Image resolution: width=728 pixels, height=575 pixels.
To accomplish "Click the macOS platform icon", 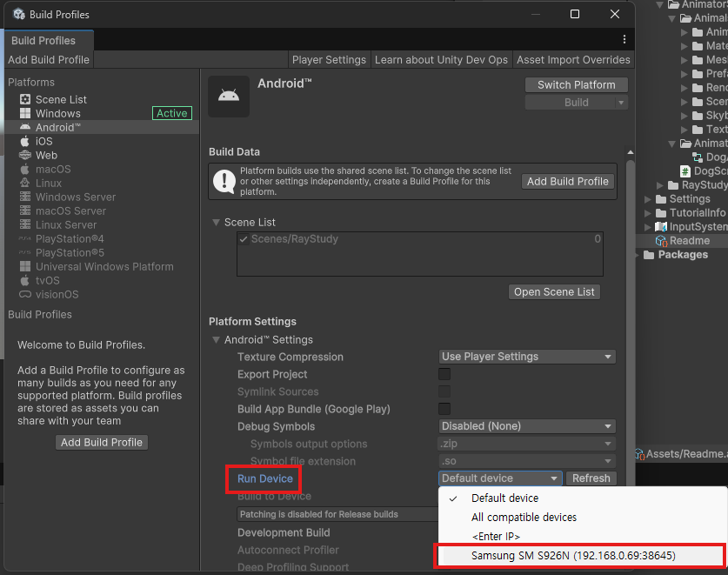I will tap(25, 169).
